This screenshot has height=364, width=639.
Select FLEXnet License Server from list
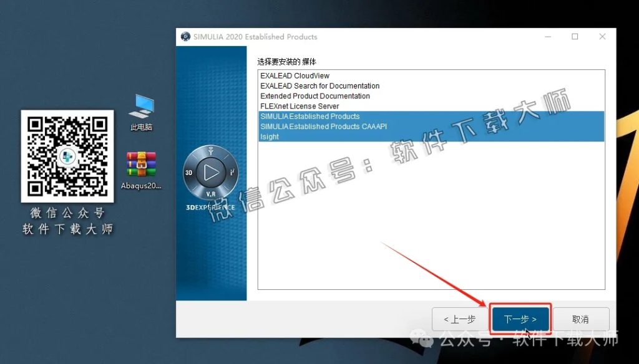(300, 106)
